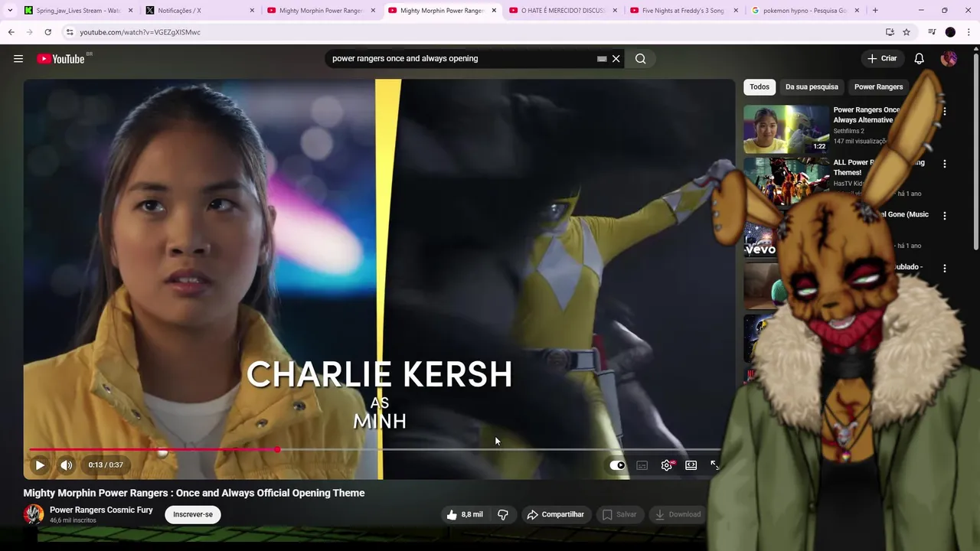The width and height of the screenshot is (980, 551).
Task: Open the tab search dropdown arrow
Action: tap(10, 11)
